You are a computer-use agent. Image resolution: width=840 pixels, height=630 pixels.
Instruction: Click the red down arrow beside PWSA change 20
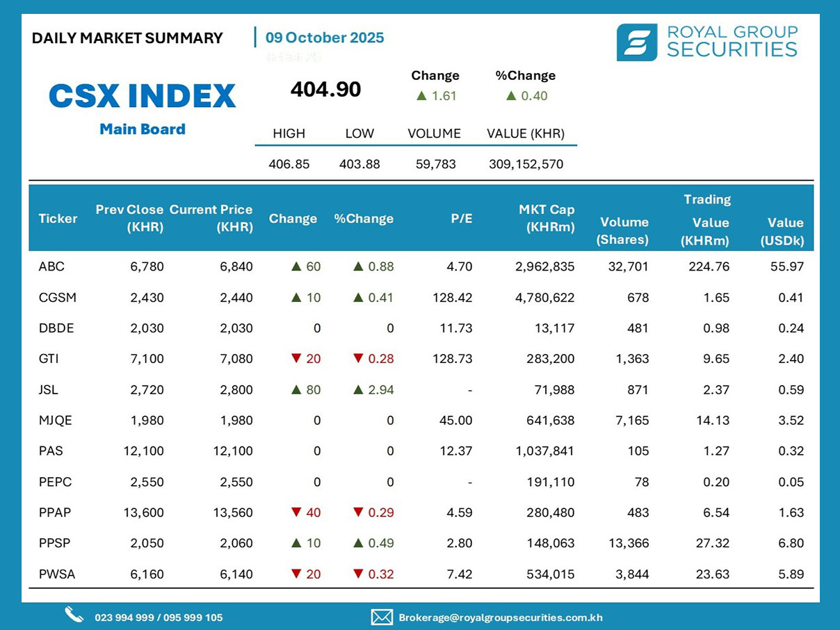(296, 574)
